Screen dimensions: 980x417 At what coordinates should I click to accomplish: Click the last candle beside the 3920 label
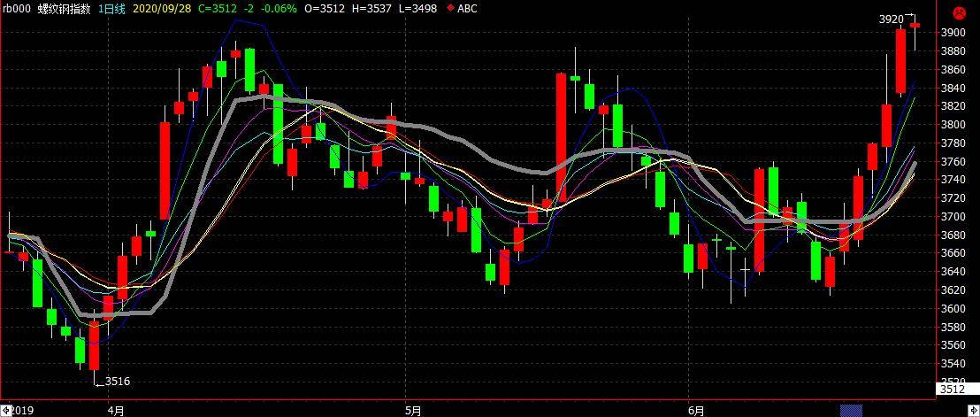[915, 25]
